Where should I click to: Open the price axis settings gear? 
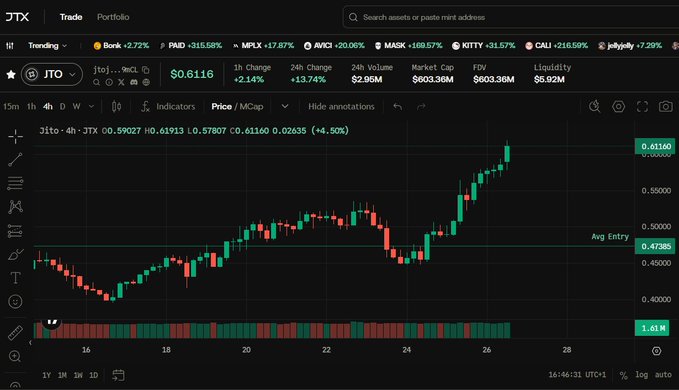(x=656, y=351)
